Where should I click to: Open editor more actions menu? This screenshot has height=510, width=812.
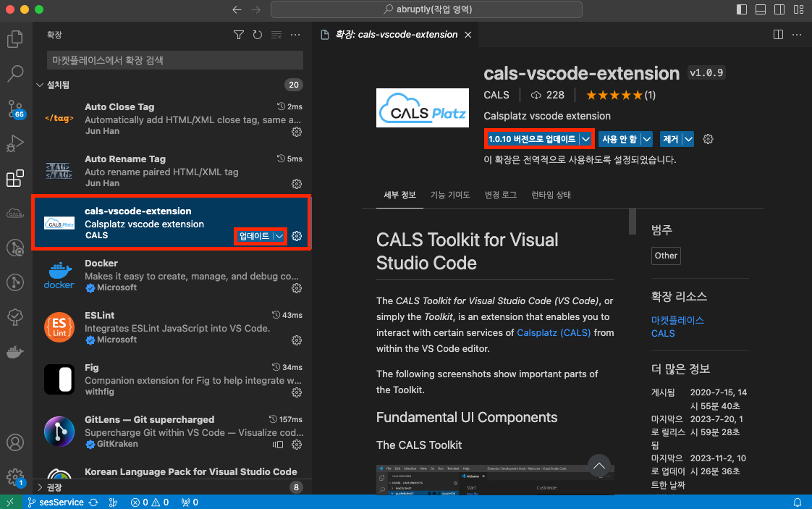pos(797,35)
